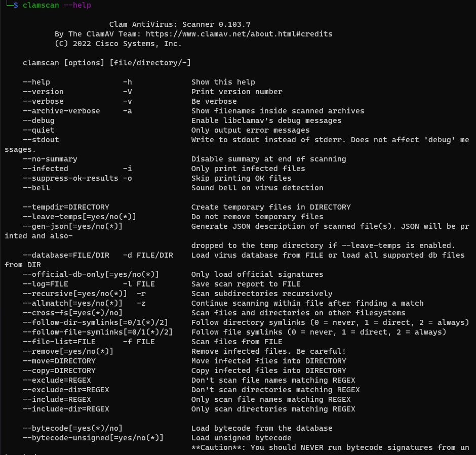Click the --allmatch[=yes/no(*)] option
Viewport: 476px width, 455px height.
[72, 303]
